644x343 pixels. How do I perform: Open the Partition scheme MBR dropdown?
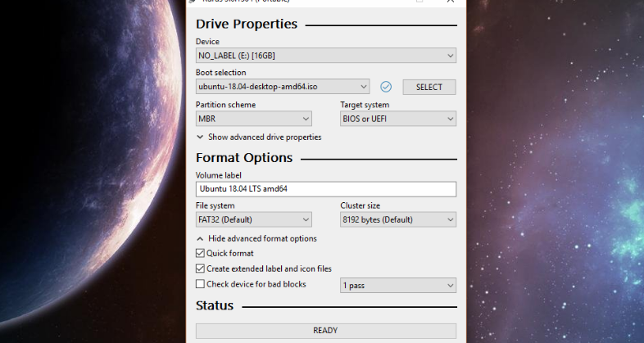(x=253, y=119)
